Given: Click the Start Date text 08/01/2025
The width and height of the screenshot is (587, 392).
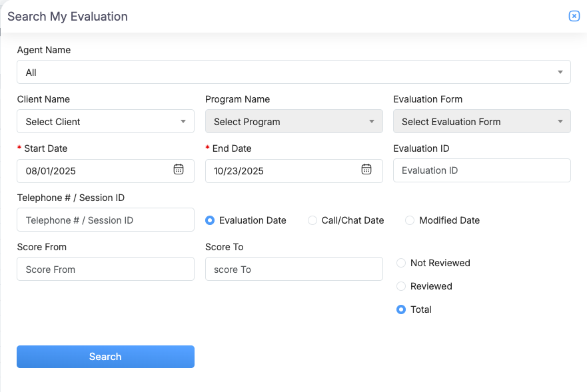Looking at the screenshot, I should [51, 171].
